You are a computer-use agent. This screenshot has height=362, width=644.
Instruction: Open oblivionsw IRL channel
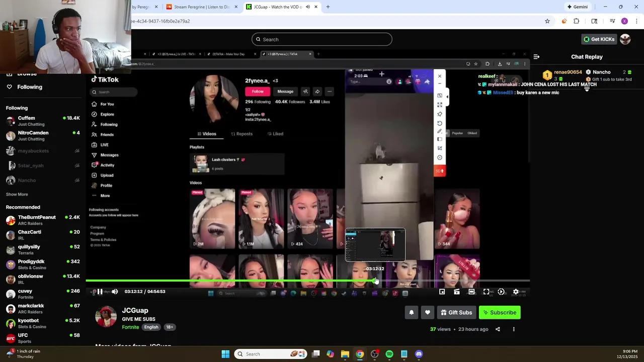click(43, 279)
